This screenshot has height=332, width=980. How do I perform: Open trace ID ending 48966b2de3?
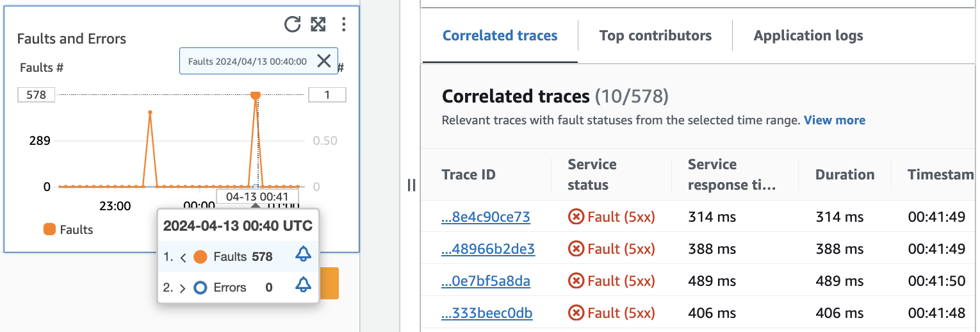click(488, 249)
